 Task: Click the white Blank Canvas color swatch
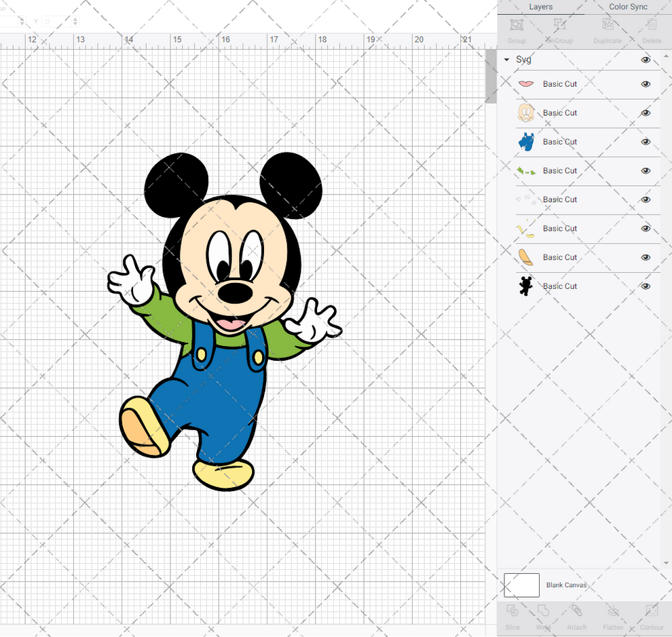pos(521,585)
